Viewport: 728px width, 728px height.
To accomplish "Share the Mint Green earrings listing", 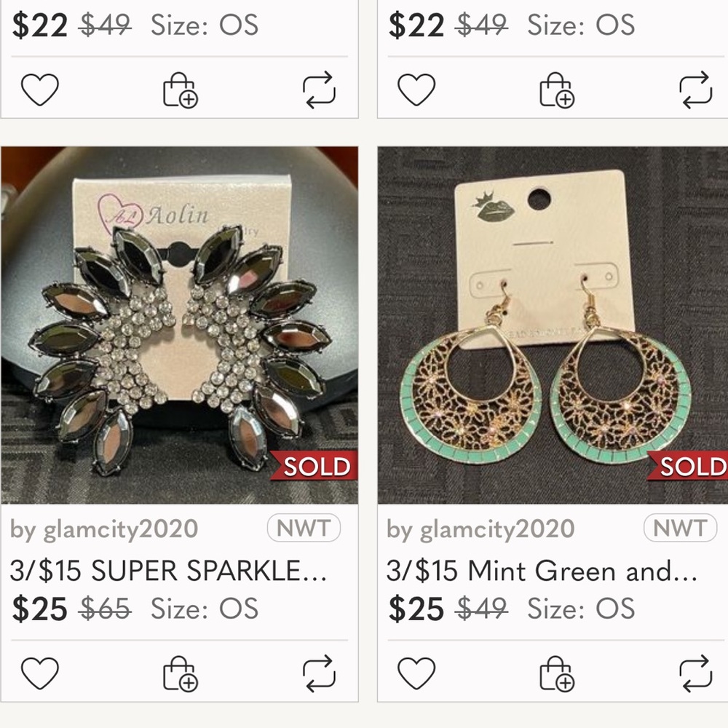I will click(x=695, y=672).
